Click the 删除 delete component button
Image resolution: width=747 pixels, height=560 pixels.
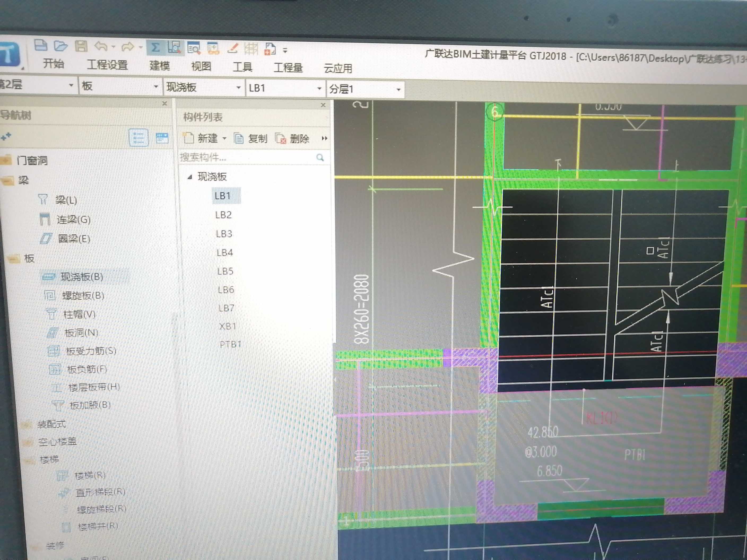click(292, 139)
